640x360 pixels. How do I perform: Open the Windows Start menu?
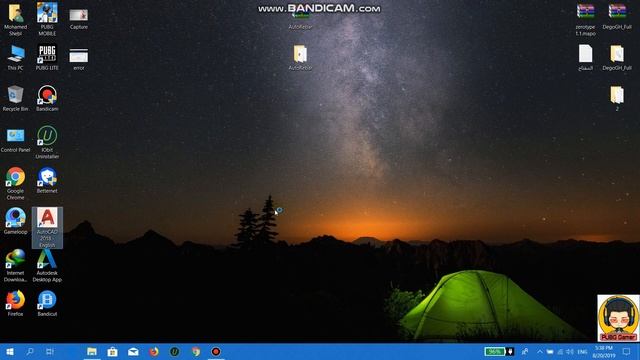pos(10,351)
